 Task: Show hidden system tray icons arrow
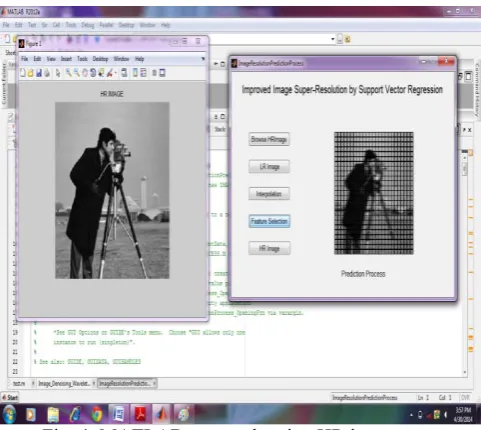tap(411, 415)
